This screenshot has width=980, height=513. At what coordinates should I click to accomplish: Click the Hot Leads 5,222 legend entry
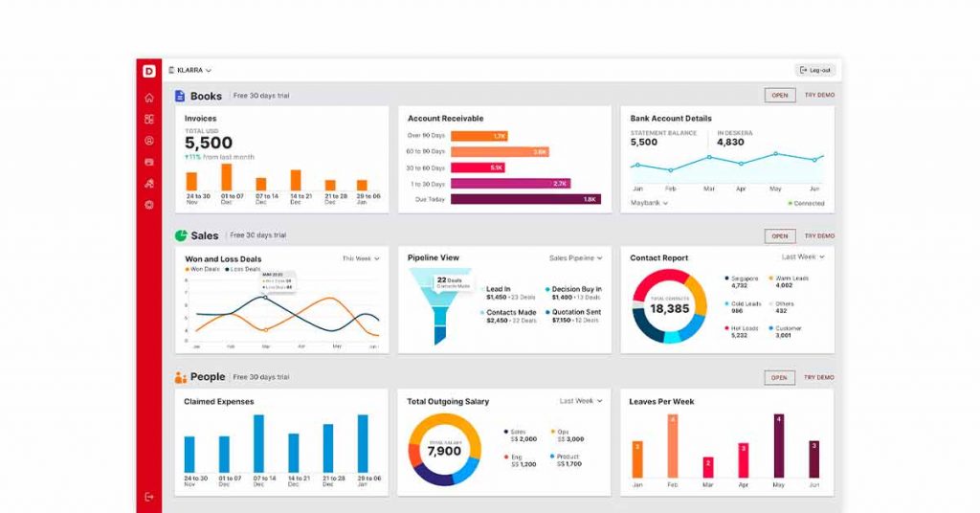(x=742, y=332)
